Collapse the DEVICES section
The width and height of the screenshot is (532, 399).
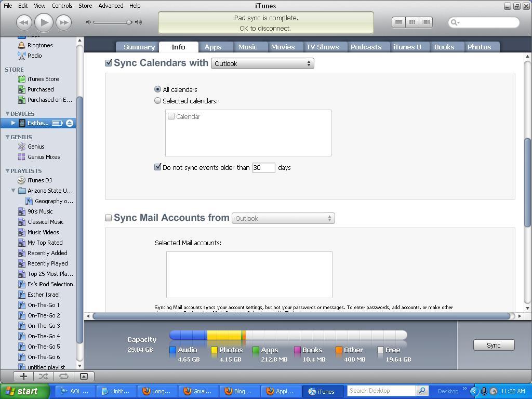(7, 113)
